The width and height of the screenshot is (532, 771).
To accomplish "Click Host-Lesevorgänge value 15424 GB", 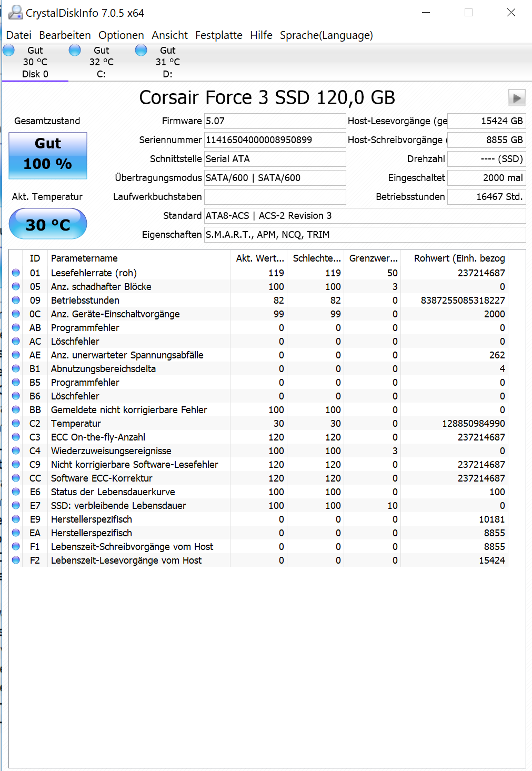I will coord(487,121).
